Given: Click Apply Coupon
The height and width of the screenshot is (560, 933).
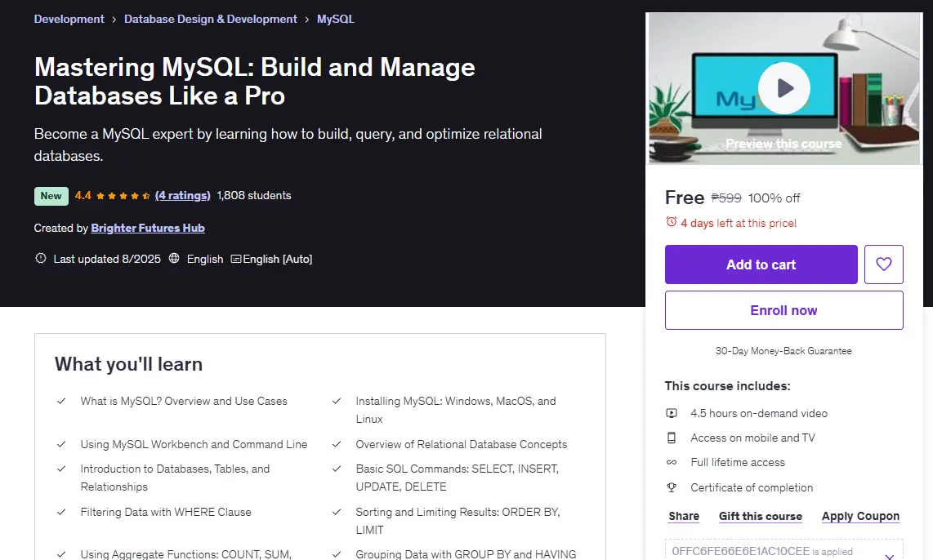Looking at the screenshot, I should point(860,516).
